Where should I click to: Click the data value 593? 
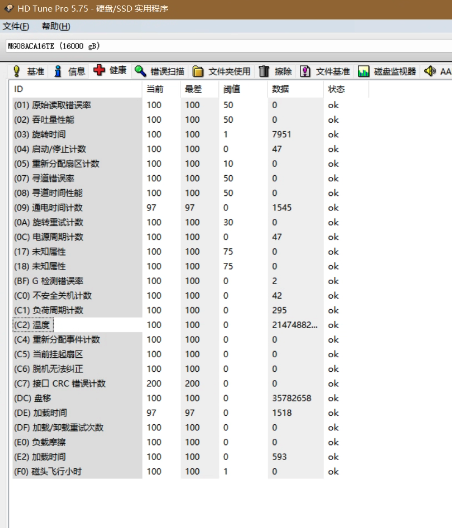click(x=280, y=457)
